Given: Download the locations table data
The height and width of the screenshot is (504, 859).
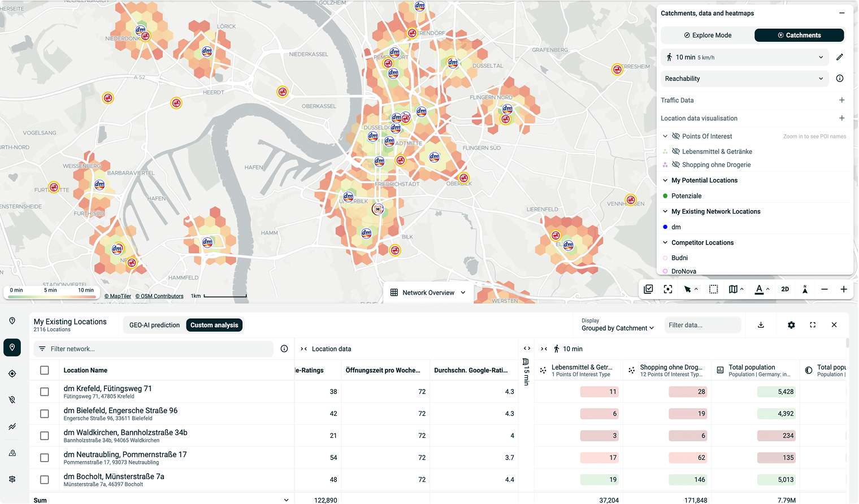Looking at the screenshot, I should coord(761,325).
